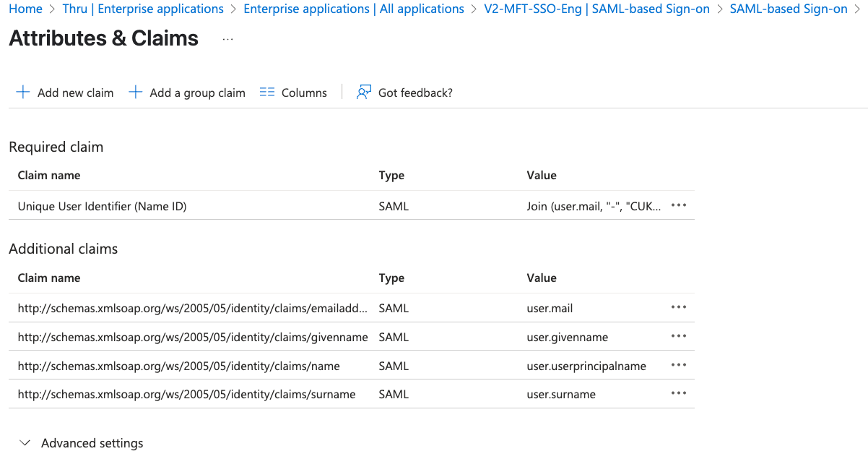
Task: Open the claims/givenname claim row
Action: click(x=193, y=337)
